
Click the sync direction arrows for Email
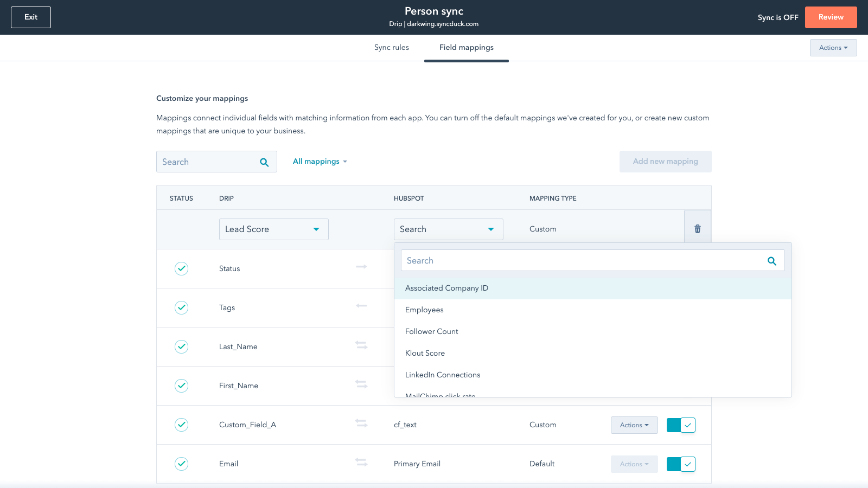point(361,462)
